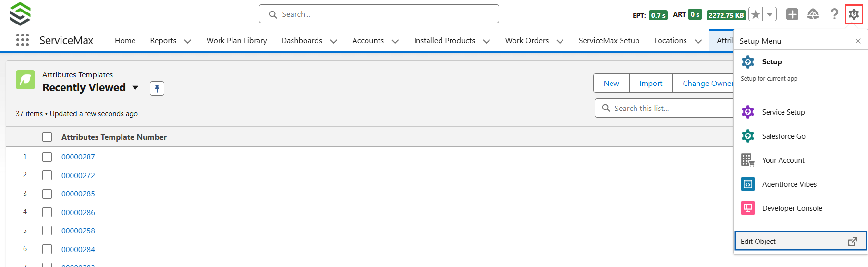The width and height of the screenshot is (868, 267).
Task: Click the favorites star icon
Action: pos(756,14)
